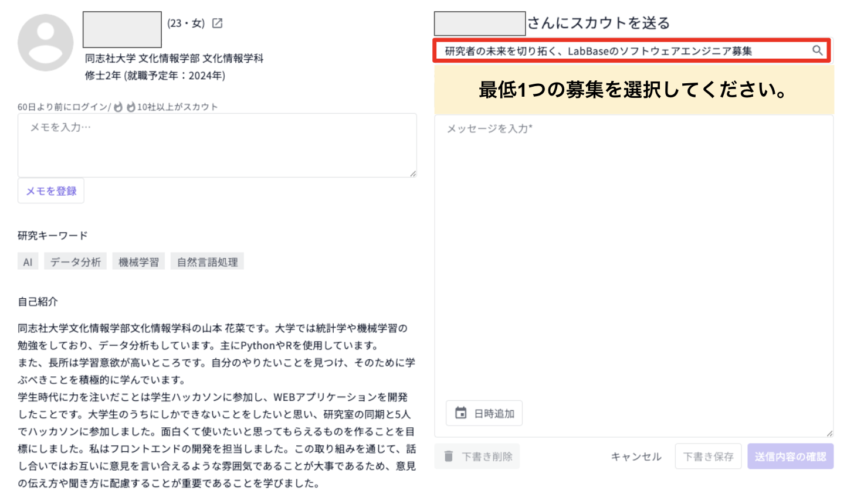Viewport: 847px width, 504px height.
Task: Save the draft with 下書き保存
Action: tap(708, 456)
